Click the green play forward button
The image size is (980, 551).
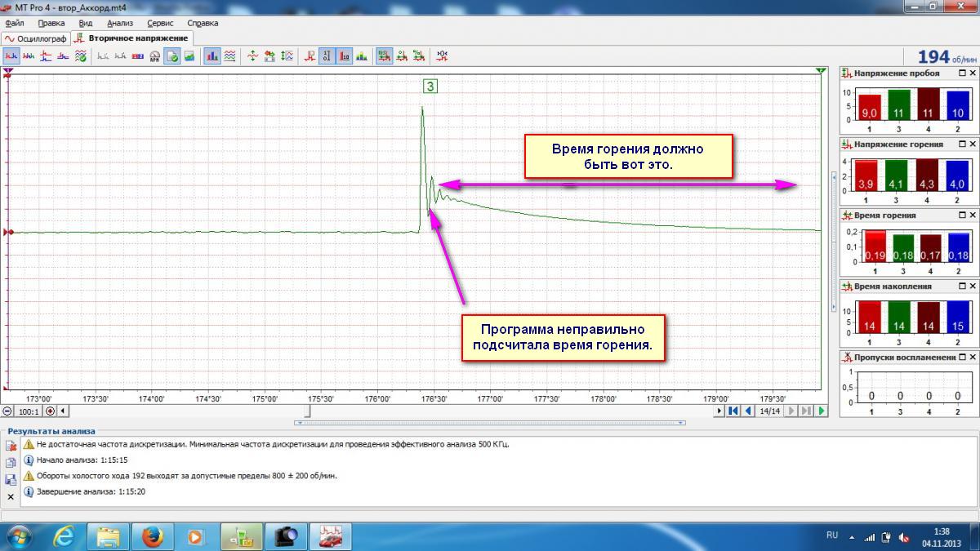click(822, 411)
